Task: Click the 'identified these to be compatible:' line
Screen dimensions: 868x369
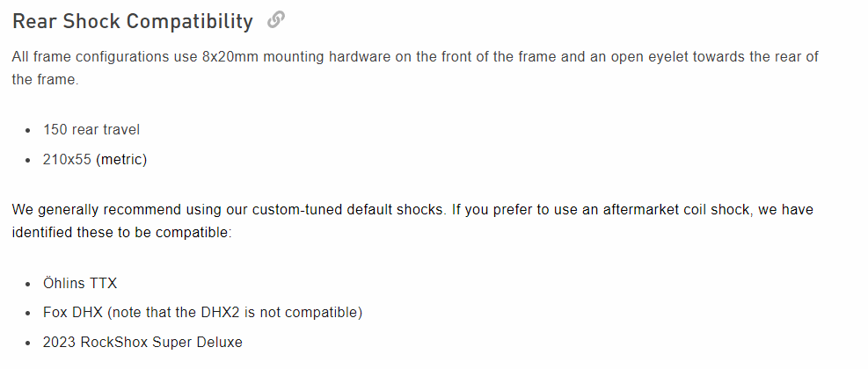Action: pyautogui.click(x=121, y=233)
